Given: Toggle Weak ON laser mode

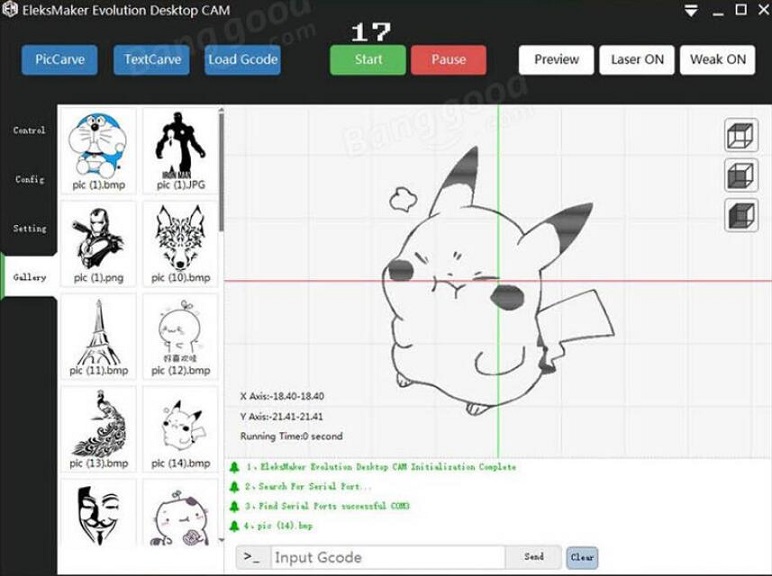Looking at the screenshot, I should 717,60.
